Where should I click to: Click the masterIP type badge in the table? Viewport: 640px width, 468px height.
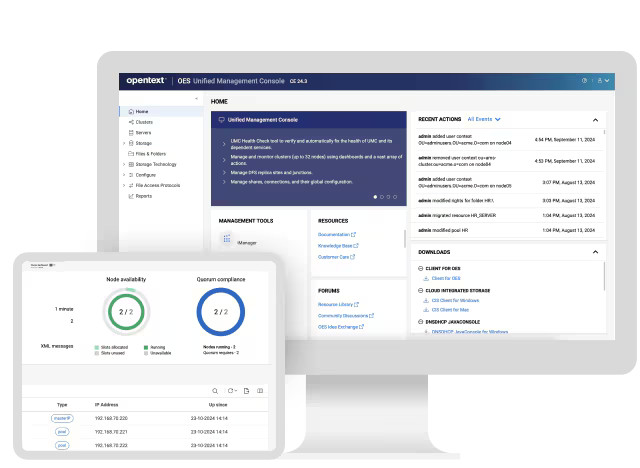[x=62, y=420]
